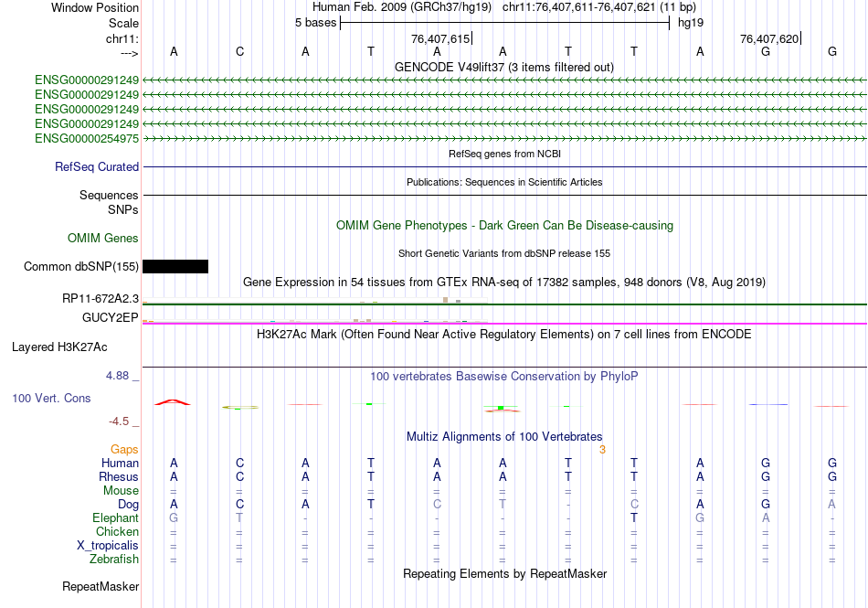Open Publications: Sequences in Scientific Articles title

(x=504, y=182)
